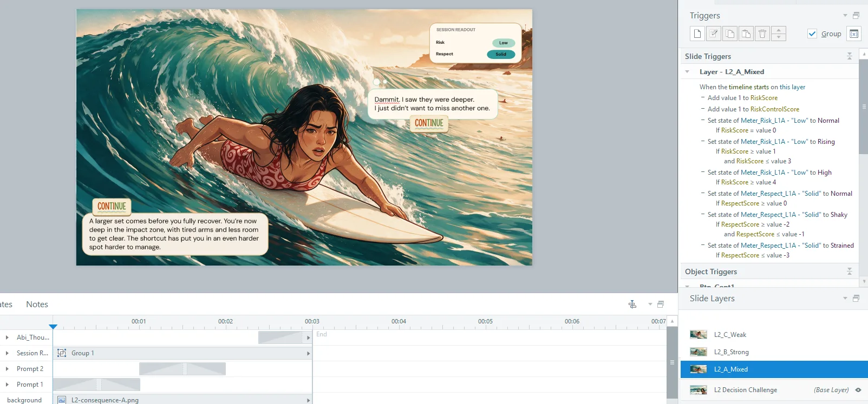Collapse the Object Triggers section

[x=850, y=271]
